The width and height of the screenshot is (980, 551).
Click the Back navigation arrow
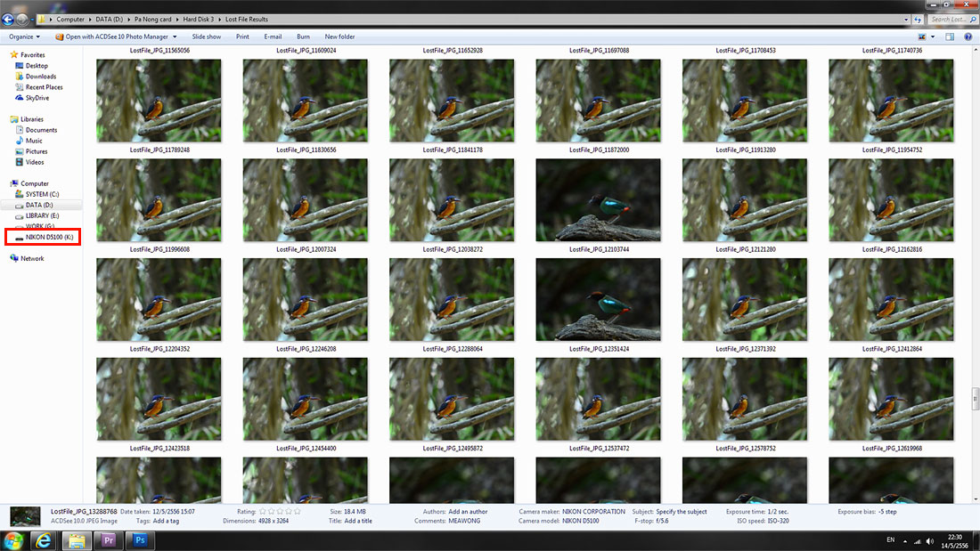pos(9,19)
